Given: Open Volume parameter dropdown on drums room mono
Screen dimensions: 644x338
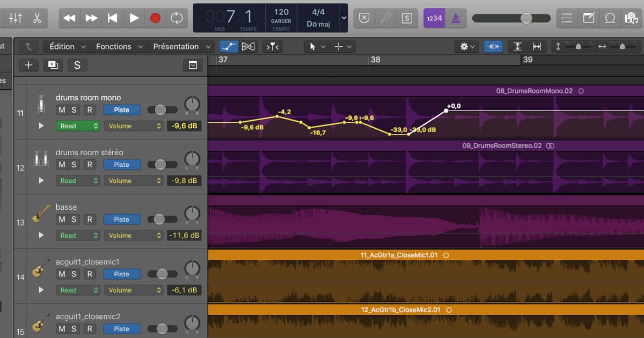Looking at the screenshot, I should point(133,126).
